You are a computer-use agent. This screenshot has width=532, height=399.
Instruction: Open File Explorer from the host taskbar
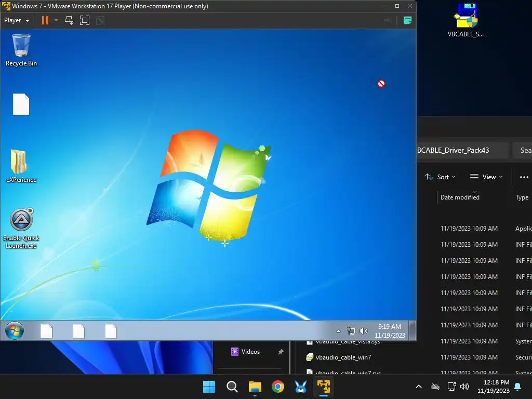(x=255, y=387)
